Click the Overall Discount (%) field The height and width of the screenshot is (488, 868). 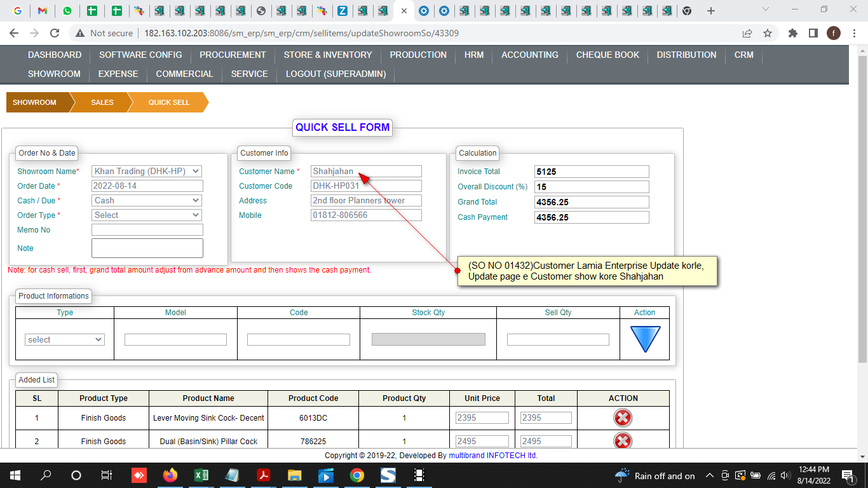pos(592,187)
